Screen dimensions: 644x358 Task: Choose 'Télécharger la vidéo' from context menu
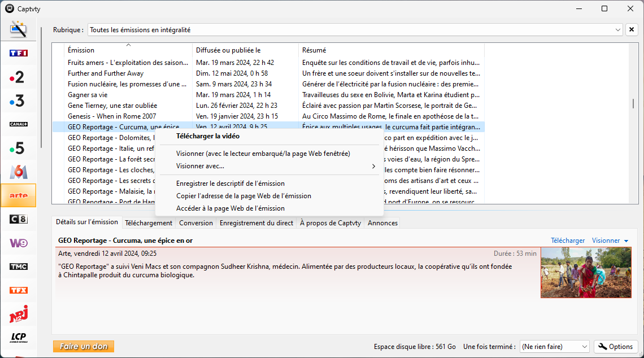tap(269, 136)
